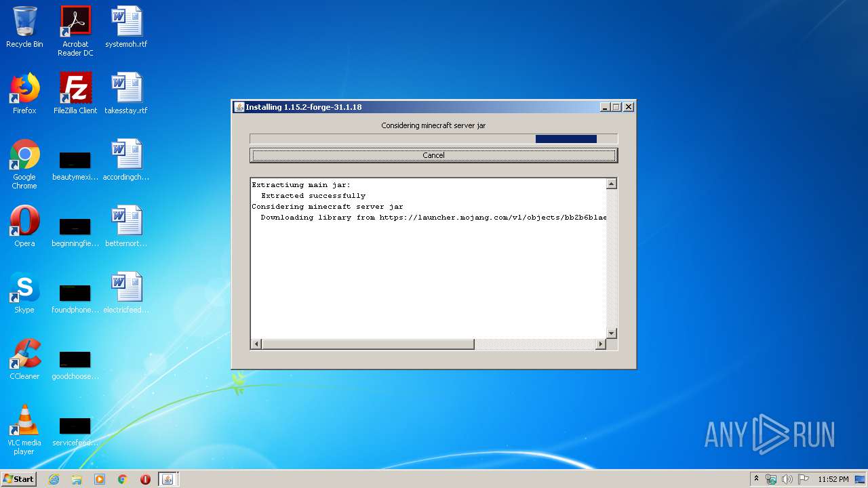Click the horizontal scrollbar thumb in log
Image resolution: width=868 pixels, height=488 pixels.
368,344
